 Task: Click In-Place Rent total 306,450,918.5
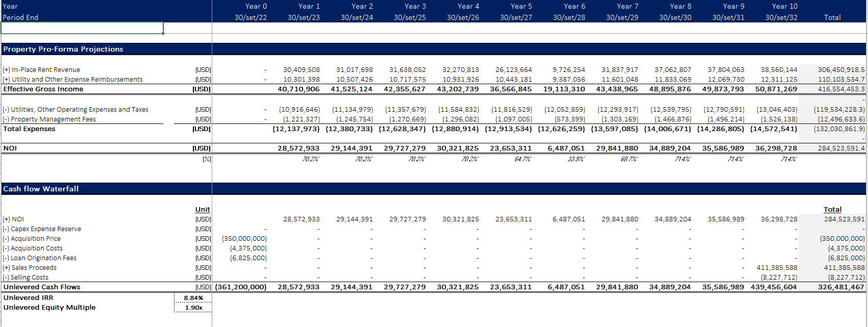click(841, 70)
